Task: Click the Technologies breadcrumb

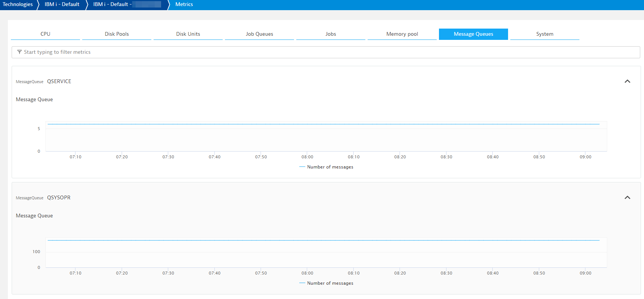Action: pos(18,5)
